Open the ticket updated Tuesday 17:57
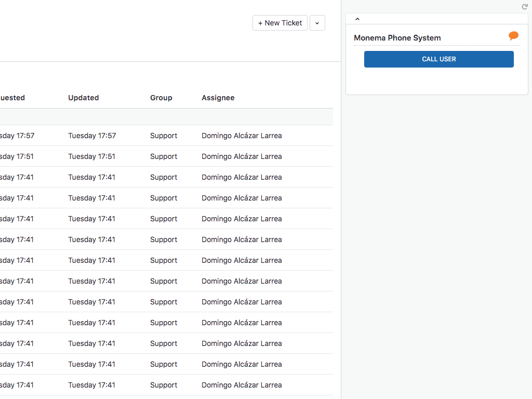 (92, 136)
